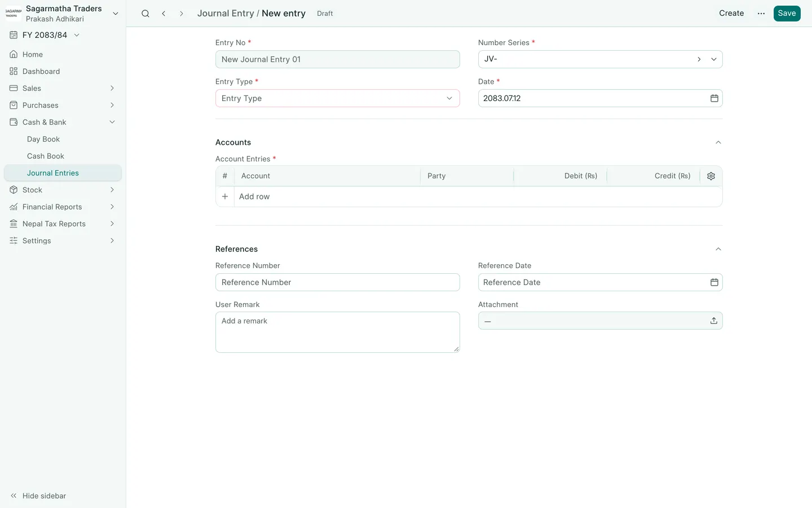Click the Entry No field

coord(337,59)
